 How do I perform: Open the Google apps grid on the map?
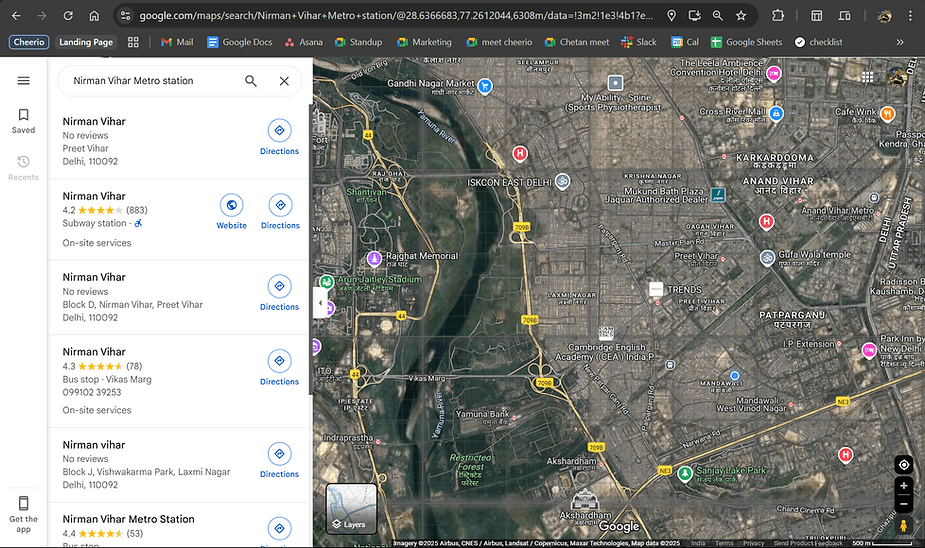pos(867,77)
